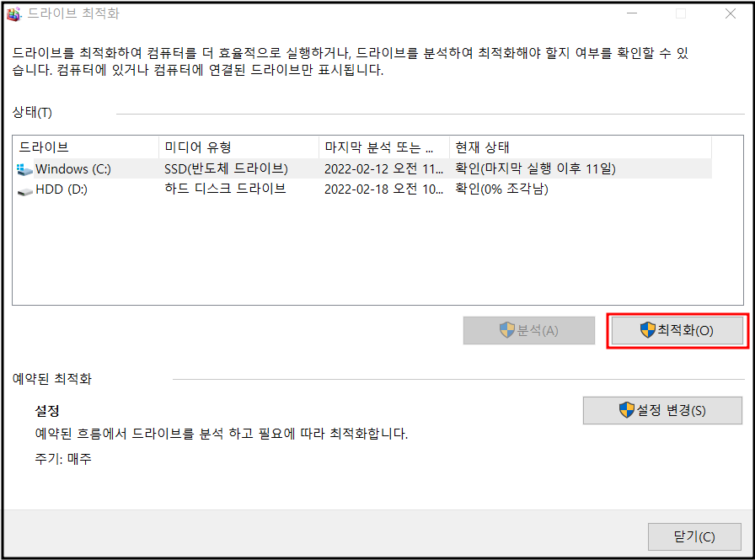Open 설정 변경(S) change settings button
The image size is (755, 560).
(x=662, y=410)
